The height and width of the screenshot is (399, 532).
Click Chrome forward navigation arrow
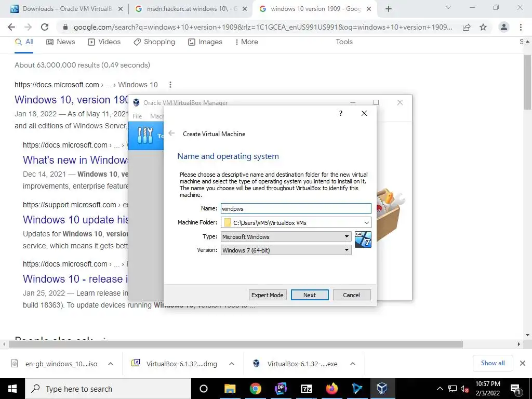[28, 27]
